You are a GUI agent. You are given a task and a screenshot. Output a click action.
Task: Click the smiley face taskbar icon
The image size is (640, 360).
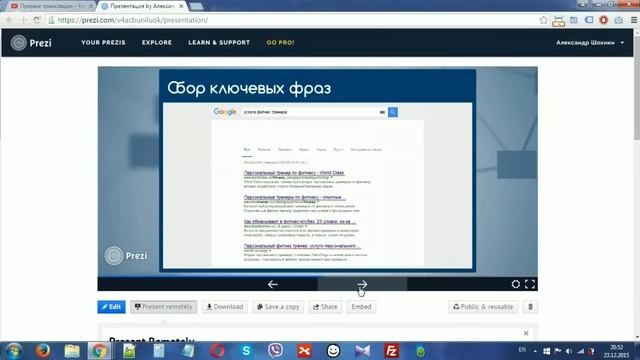[x=333, y=351]
